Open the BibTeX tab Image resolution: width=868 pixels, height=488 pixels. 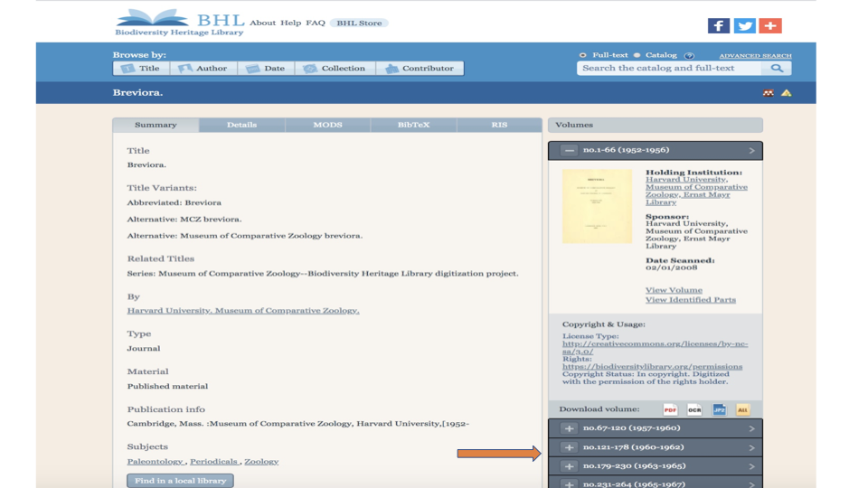[x=413, y=125]
